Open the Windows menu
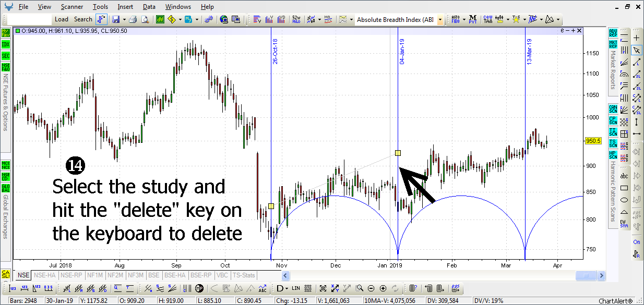The height and width of the screenshot is (305, 644). pos(178,7)
